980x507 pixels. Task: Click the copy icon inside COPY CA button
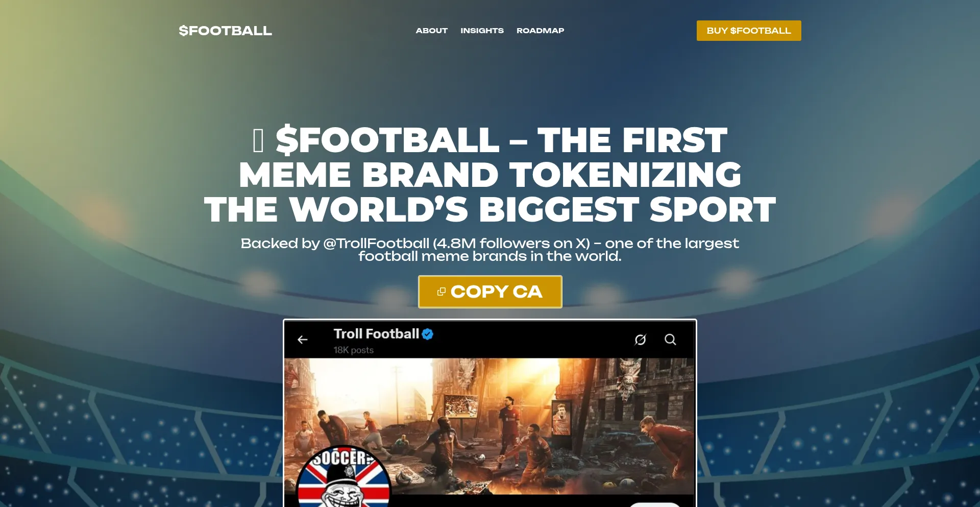(442, 292)
